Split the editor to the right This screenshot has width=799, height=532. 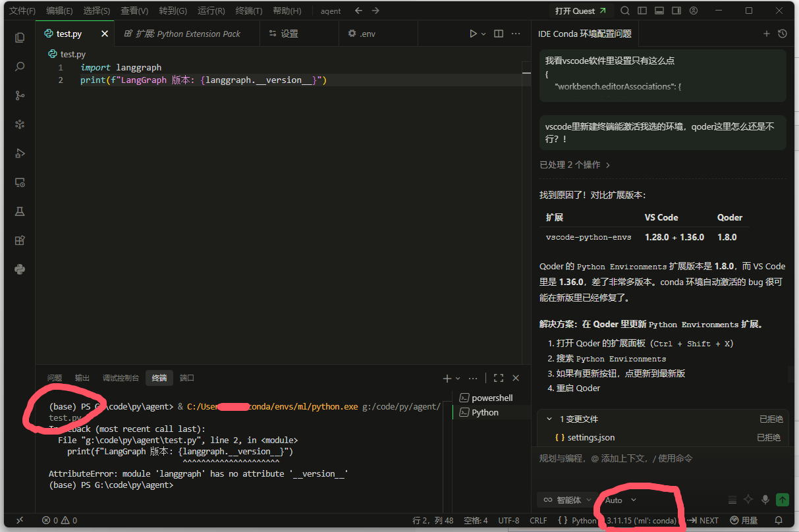tap(499, 34)
